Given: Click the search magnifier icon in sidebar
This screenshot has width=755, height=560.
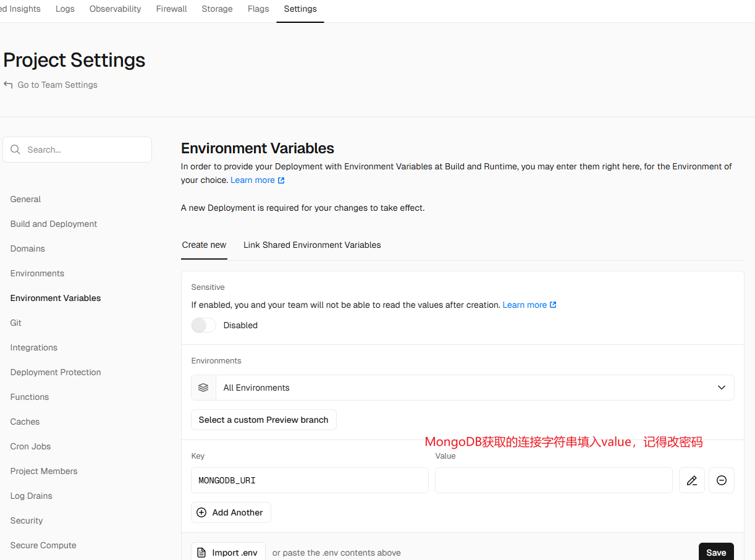Looking at the screenshot, I should (x=15, y=149).
